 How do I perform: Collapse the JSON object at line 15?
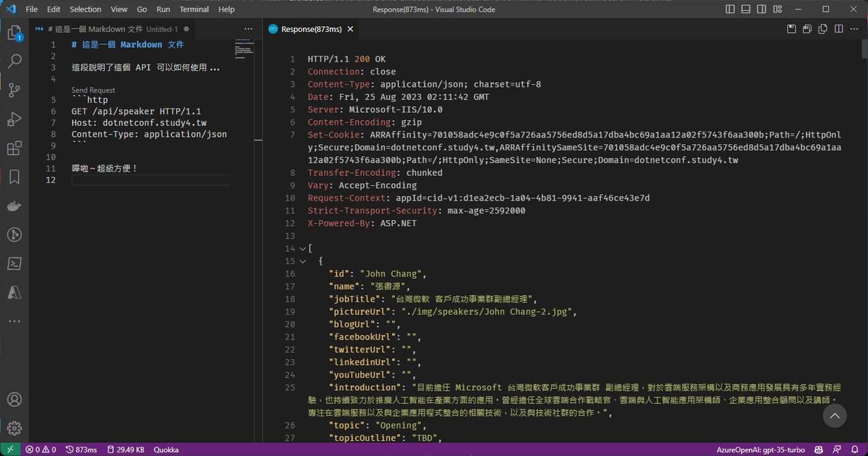tap(302, 261)
